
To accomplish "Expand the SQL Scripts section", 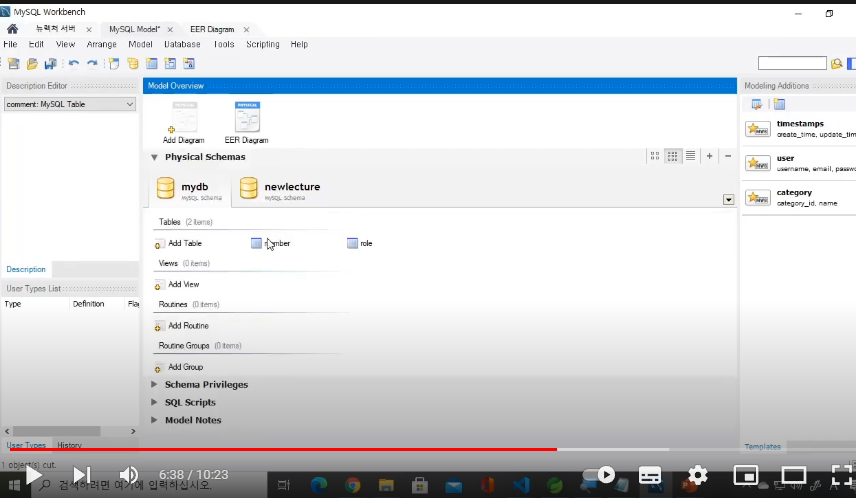I will 154,402.
